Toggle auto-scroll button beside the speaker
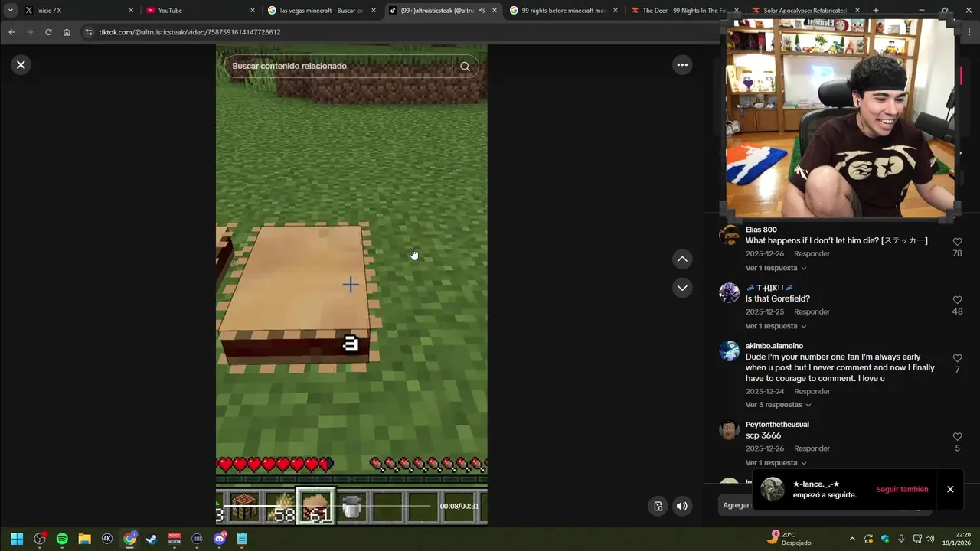Image resolution: width=980 pixels, height=551 pixels. point(658,506)
